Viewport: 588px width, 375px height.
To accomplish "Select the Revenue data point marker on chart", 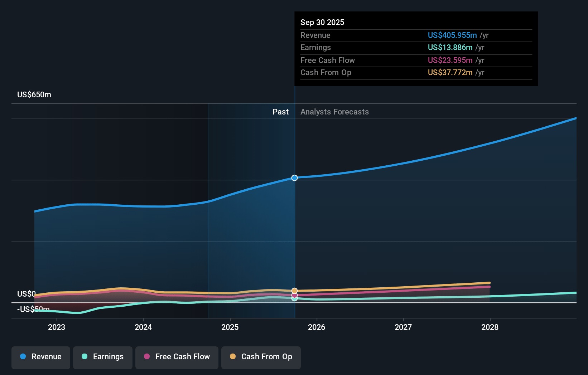I will coord(294,178).
